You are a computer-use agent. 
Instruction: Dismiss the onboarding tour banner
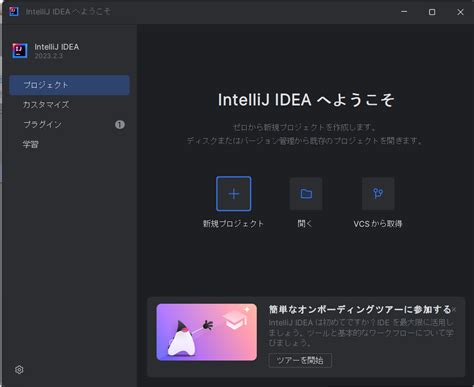click(454, 310)
